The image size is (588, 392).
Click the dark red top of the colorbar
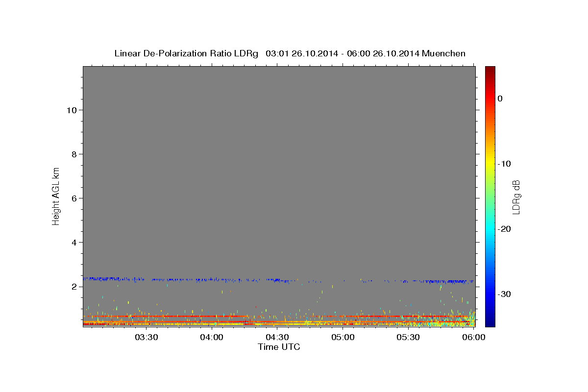[x=490, y=70]
